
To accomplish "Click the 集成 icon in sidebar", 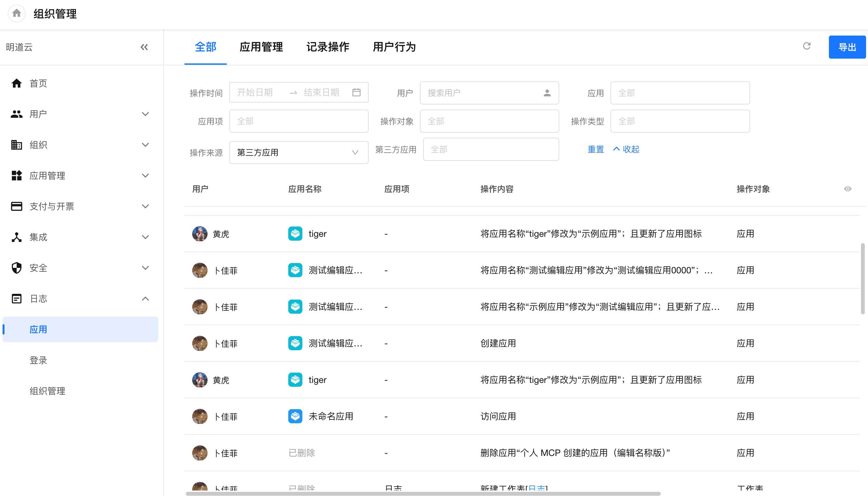I will pos(16,237).
